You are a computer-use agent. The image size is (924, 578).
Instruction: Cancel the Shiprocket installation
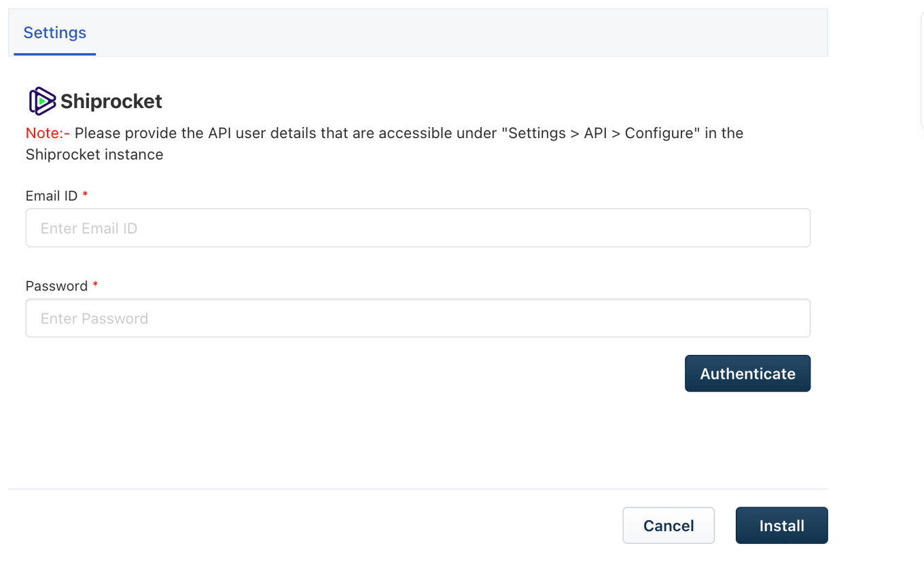pyautogui.click(x=669, y=526)
